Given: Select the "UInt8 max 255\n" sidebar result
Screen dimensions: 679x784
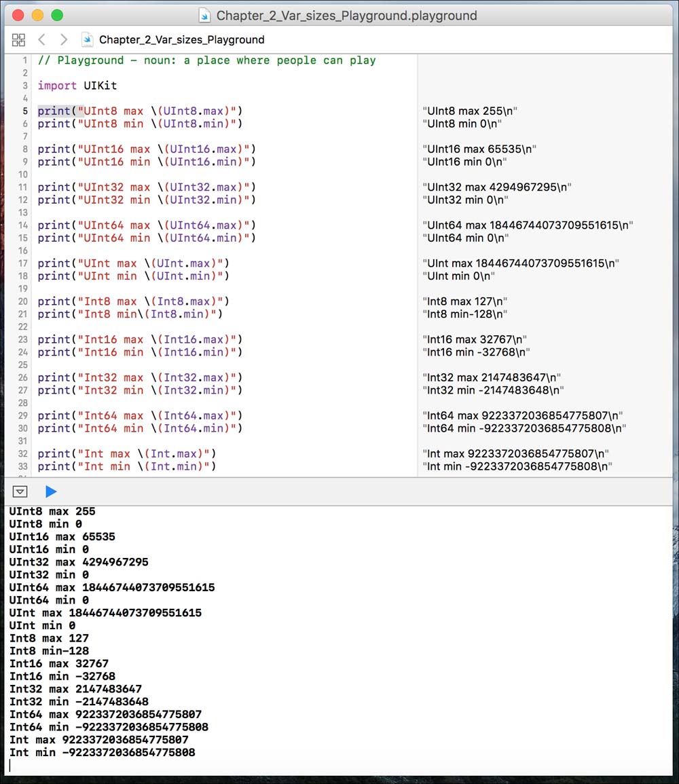Looking at the screenshot, I should tap(471, 111).
